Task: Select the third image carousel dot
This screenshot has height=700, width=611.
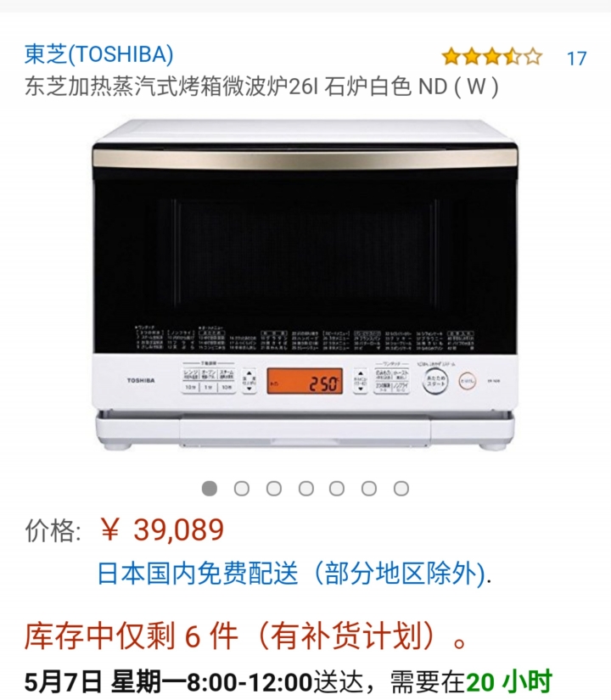Action: pyautogui.click(x=274, y=489)
